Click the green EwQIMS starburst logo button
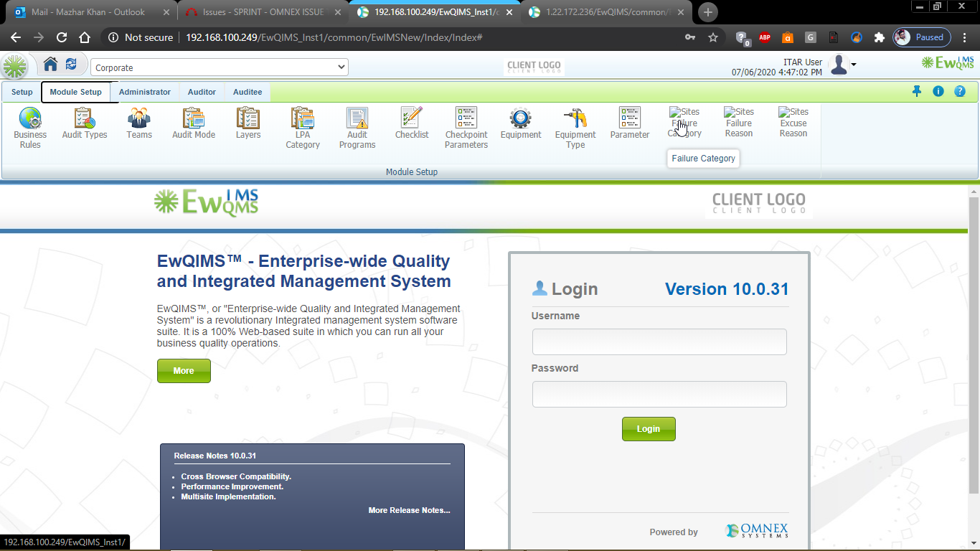Viewport: 980px width, 551px height. 15,67
